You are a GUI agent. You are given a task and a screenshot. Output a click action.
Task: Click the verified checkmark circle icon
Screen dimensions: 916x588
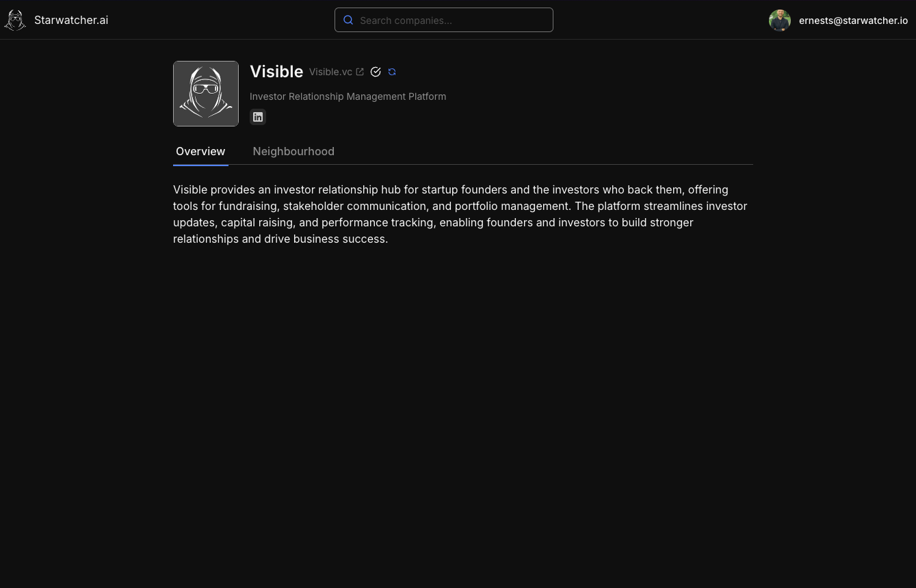tap(376, 72)
